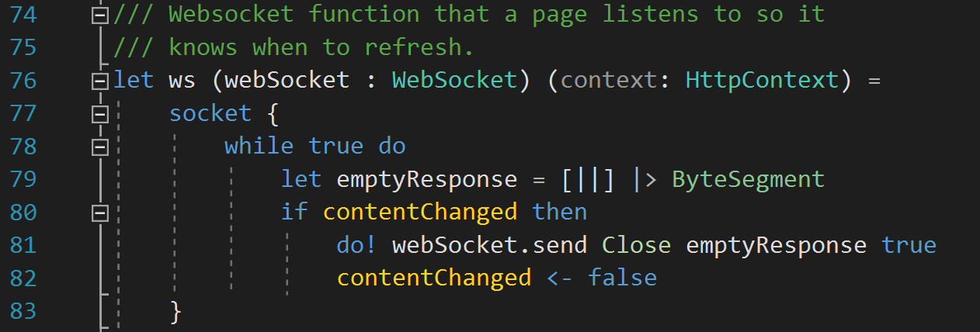Collapse the 'socket {' block at line 77
Image resolution: width=980 pixels, height=332 pixels.
click(x=99, y=114)
